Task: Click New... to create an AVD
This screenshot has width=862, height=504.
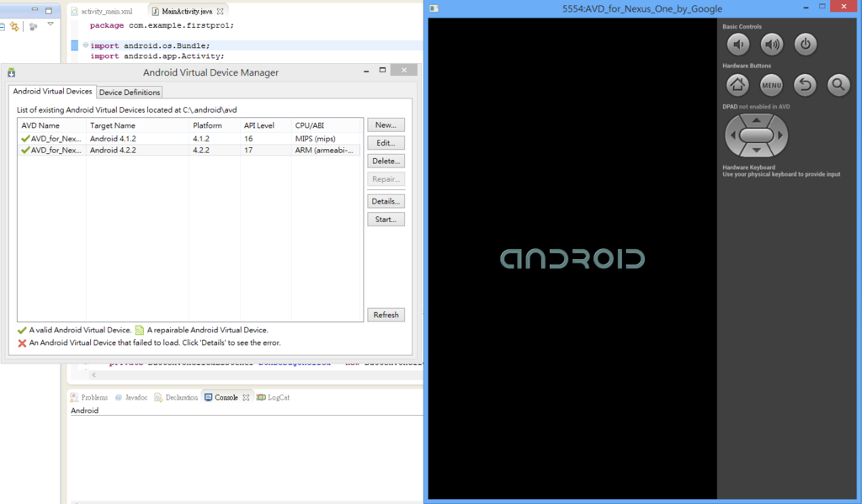Action: [x=386, y=125]
